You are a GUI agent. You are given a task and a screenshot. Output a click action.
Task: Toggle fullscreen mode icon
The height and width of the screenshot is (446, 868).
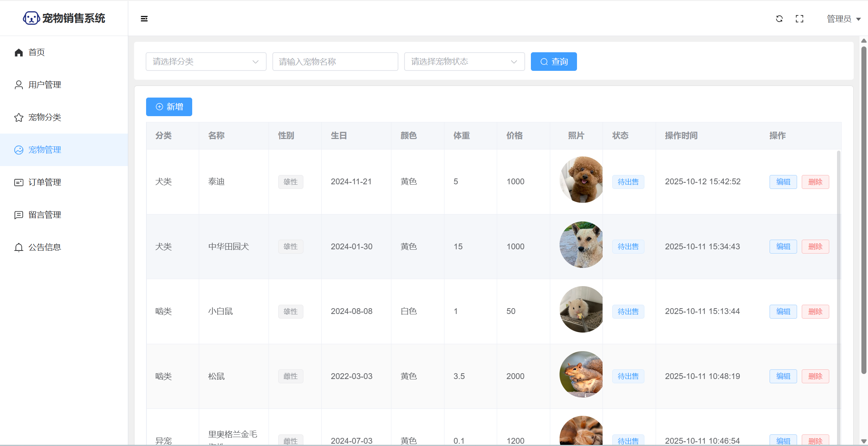(799, 19)
